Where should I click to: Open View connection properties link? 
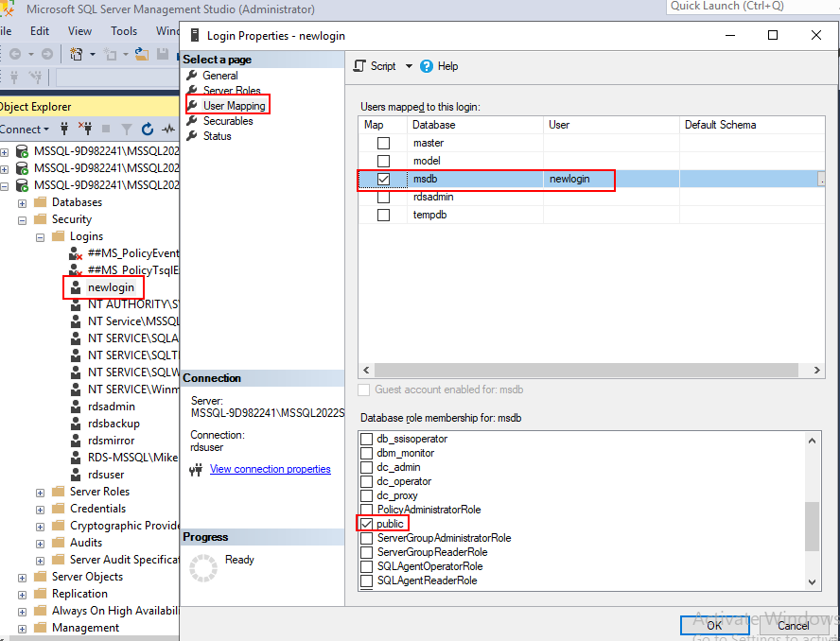point(270,469)
